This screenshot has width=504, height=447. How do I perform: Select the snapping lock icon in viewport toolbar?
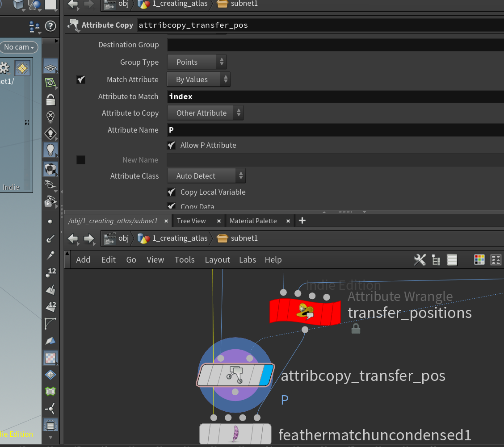(50, 100)
